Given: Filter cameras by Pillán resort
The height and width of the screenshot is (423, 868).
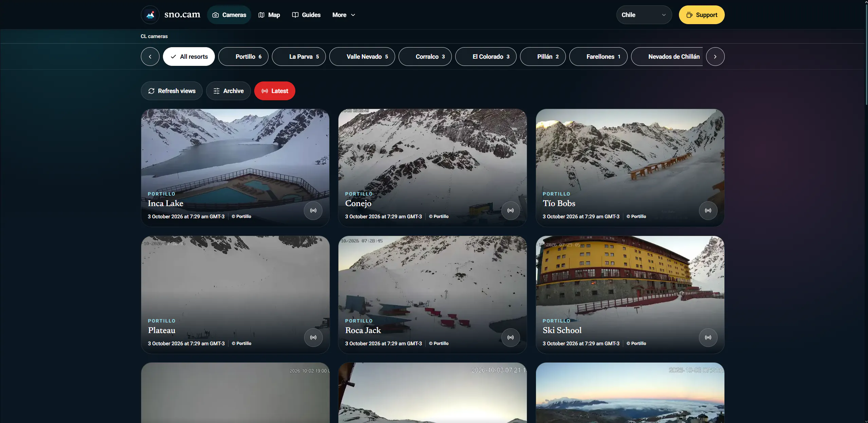Looking at the screenshot, I should tap(543, 57).
